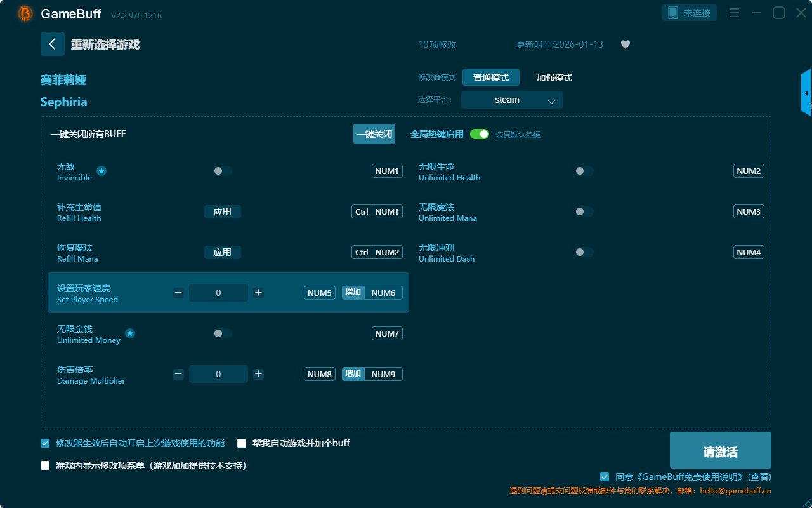This screenshot has width=812, height=508.
Task: Increase the Set Player Speed value
Action: pyautogui.click(x=258, y=293)
